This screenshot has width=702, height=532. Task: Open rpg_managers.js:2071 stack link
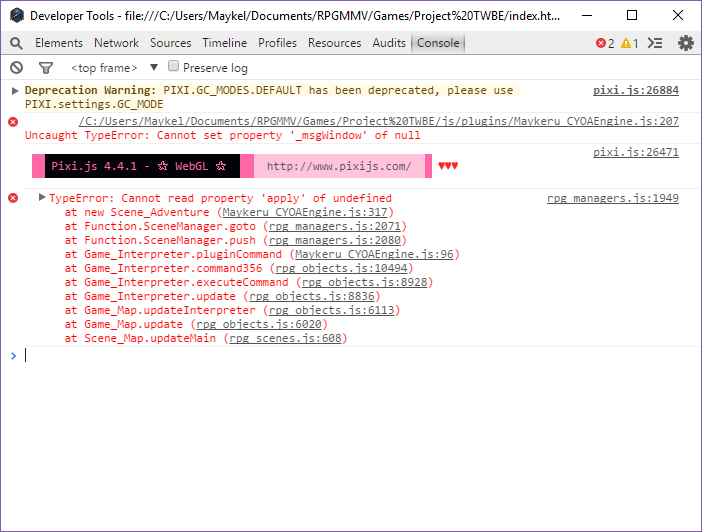pos(334,226)
